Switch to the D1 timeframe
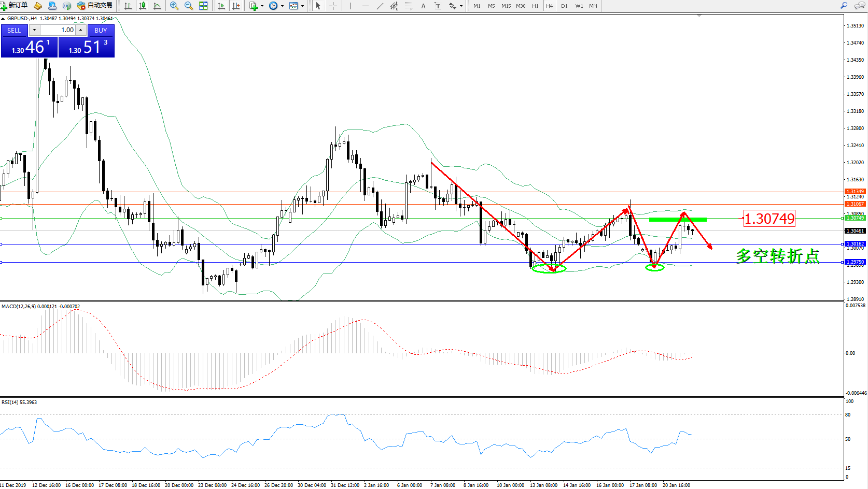The height and width of the screenshot is (489, 868). point(564,6)
